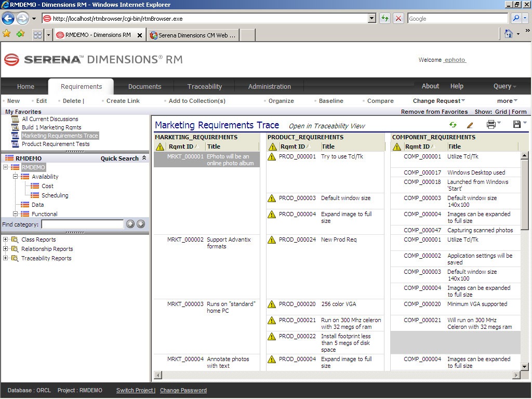Click warning icon in MARKETING_REQUIREMENTS column header
532x399 pixels.
tap(160, 147)
